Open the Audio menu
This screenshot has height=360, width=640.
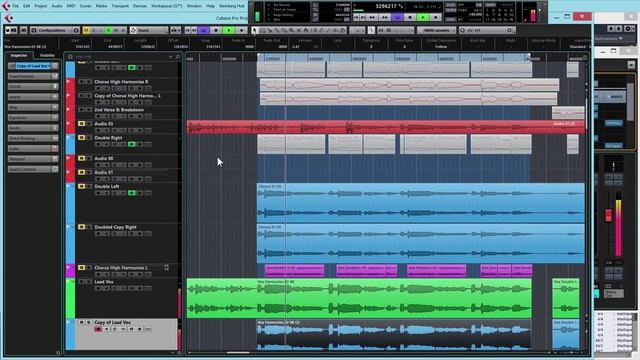point(57,6)
